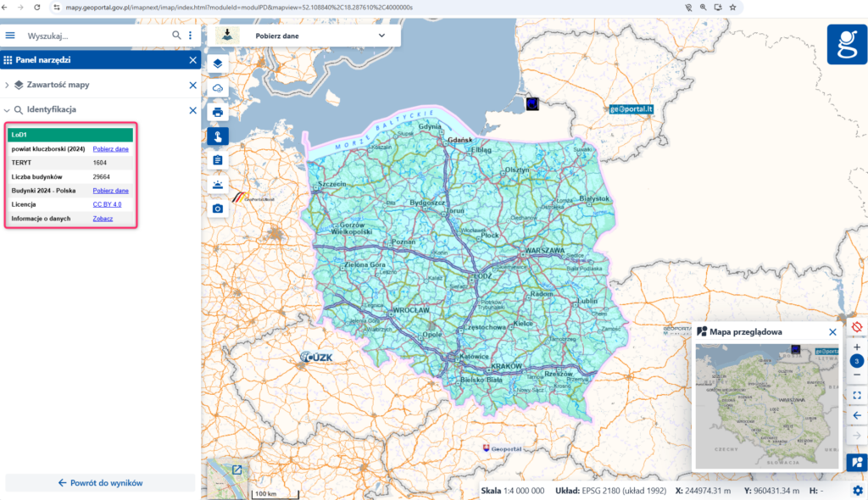
Task: Click the ČÚZK Czech portal logo on map
Action: tap(316, 357)
